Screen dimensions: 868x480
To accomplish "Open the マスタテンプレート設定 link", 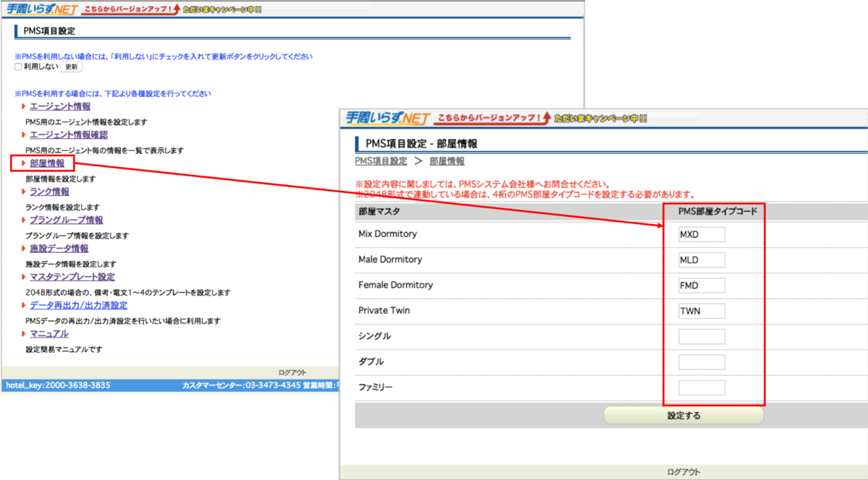I will click(x=72, y=277).
